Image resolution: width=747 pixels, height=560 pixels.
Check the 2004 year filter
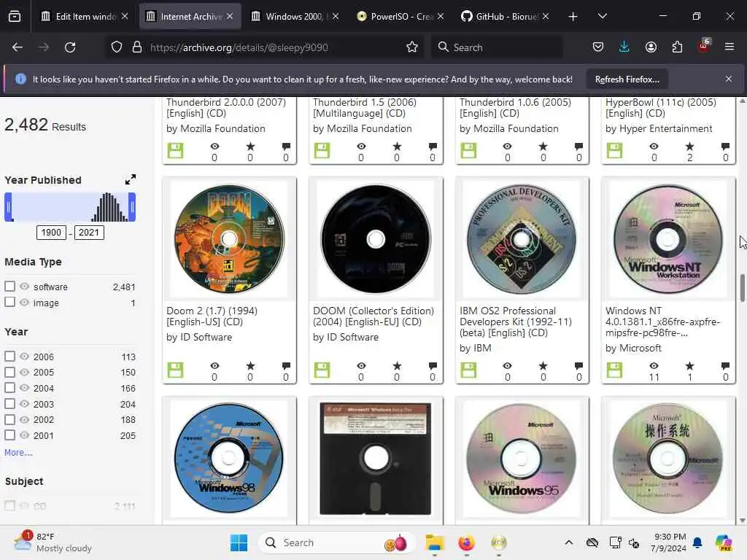9,388
